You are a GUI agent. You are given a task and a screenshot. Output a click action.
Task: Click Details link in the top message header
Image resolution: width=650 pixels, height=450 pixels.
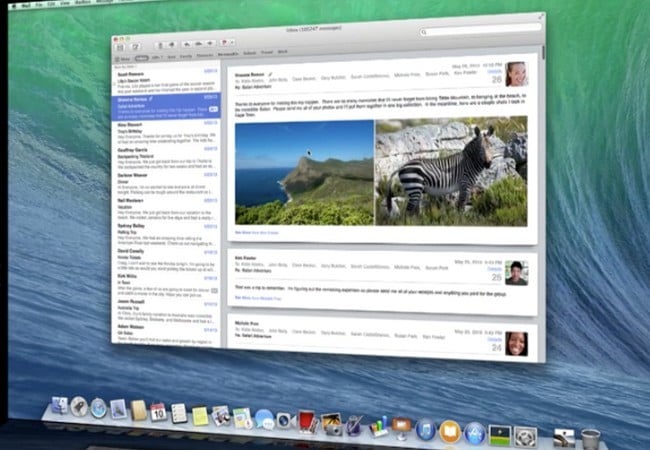coord(495,71)
